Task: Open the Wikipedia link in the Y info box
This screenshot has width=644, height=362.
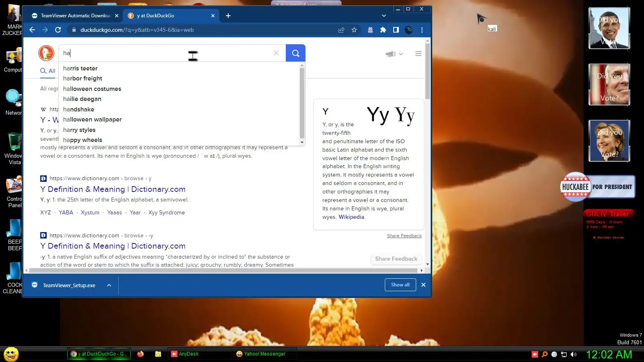Action: point(351,217)
